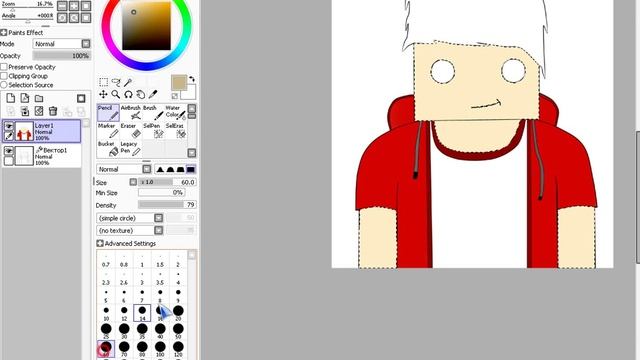Pick brush size preset 14
Image resolution: width=640 pixels, height=360 pixels.
(142, 313)
